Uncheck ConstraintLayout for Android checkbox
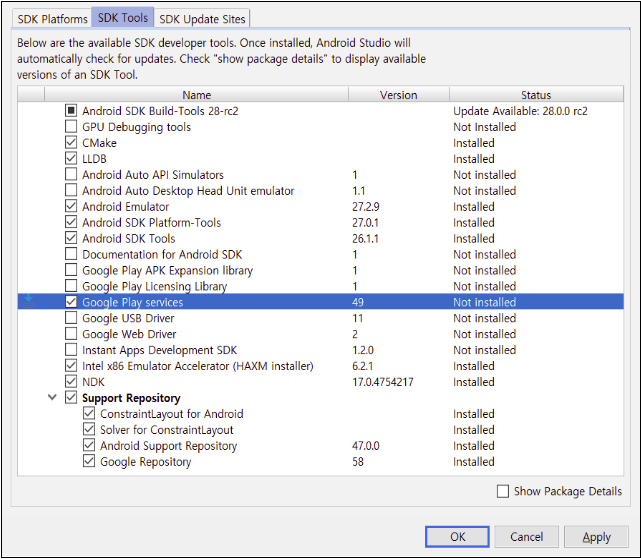 pyautogui.click(x=89, y=413)
